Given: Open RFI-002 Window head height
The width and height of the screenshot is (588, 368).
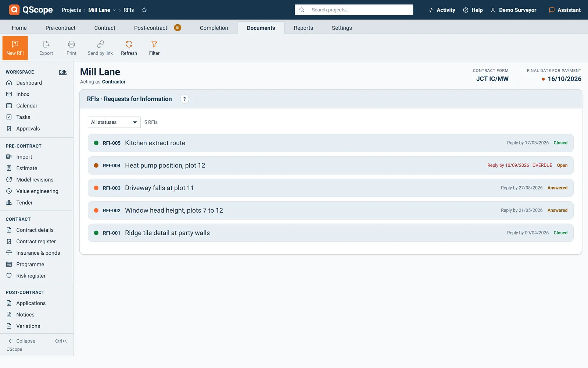Looking at the screenshot, I should point(330,210).
